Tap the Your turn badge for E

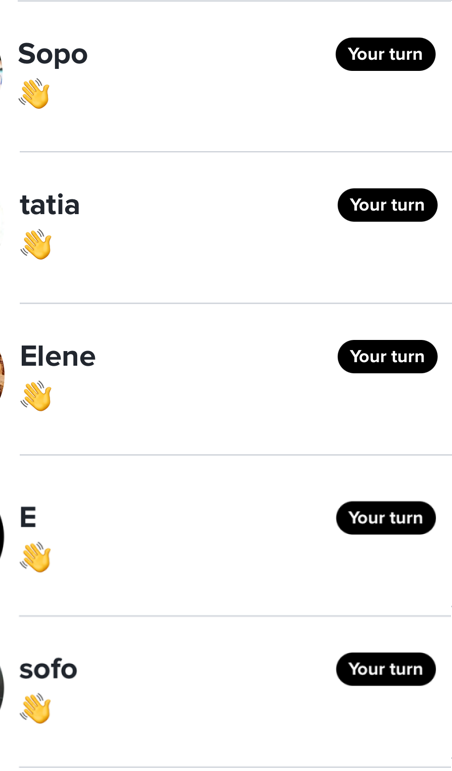click(386, 518)
